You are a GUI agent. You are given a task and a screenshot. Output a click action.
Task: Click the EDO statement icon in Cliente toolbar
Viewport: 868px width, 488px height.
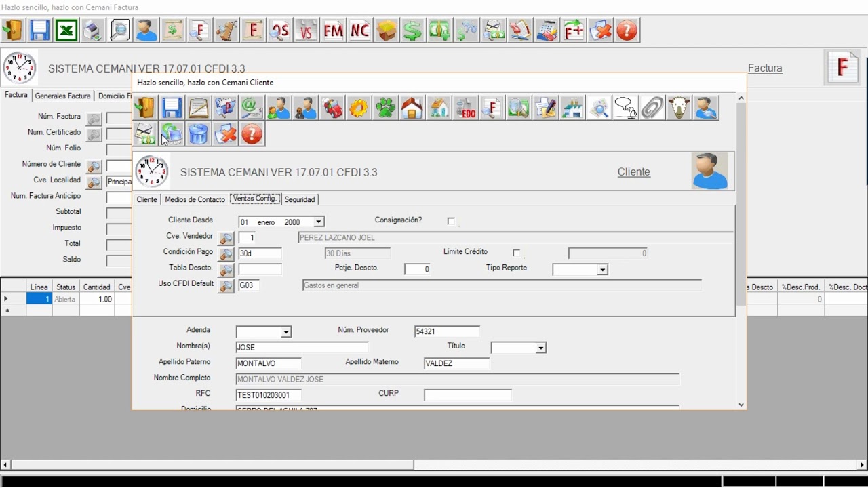[x=465, y=108]
